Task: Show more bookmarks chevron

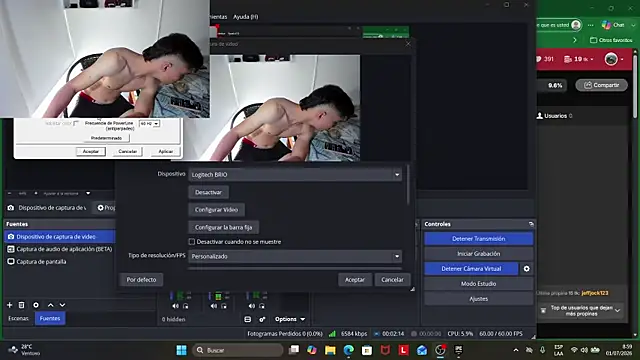Action: pos(575,40)
